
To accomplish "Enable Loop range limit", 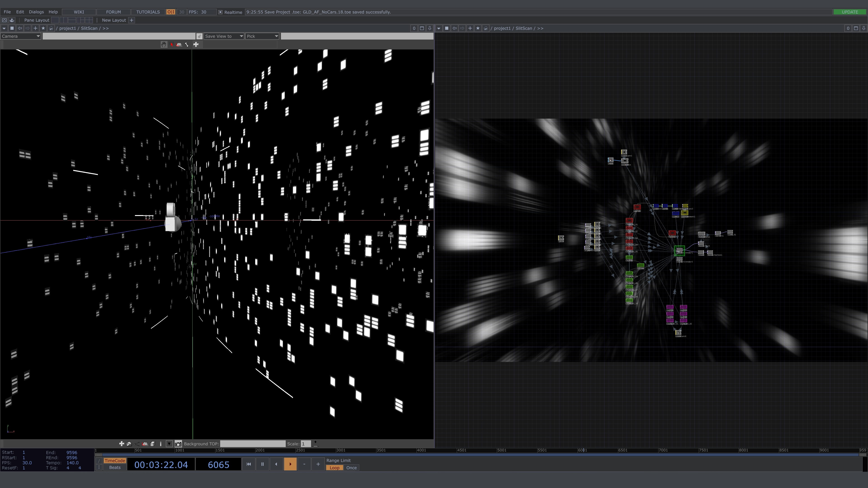I will point(334,468).
